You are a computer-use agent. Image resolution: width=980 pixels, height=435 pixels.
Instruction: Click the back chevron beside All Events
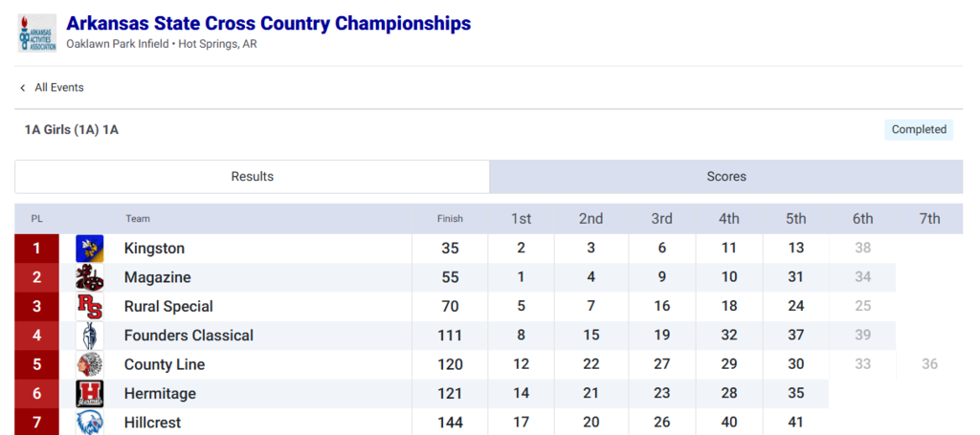coord(23,88)
